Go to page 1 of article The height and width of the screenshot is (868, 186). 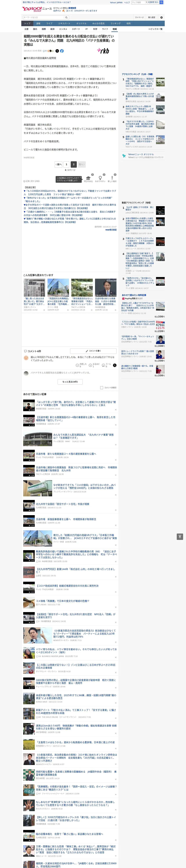click(x=66, y=164)
